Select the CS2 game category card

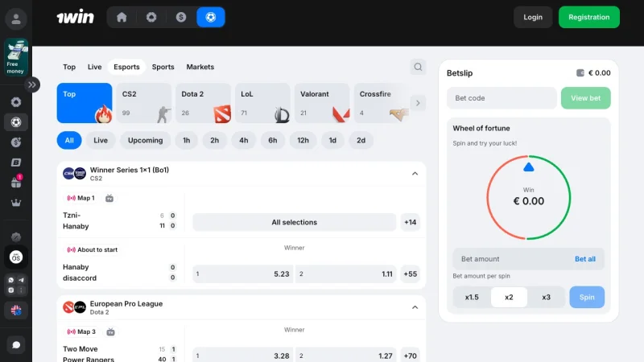point(144,103)
